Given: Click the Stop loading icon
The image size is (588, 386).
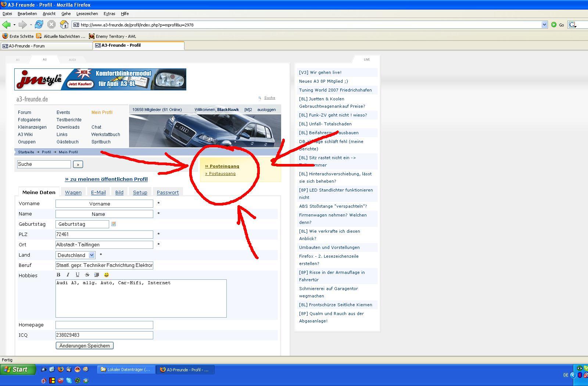Looking at the screenshot, I should tap(51, 25).
